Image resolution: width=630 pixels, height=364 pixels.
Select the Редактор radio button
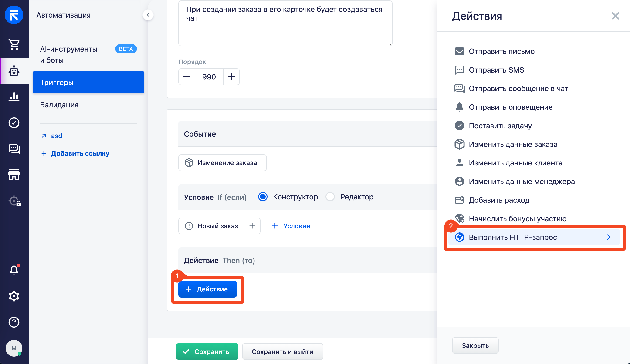(x=330, y=197)
